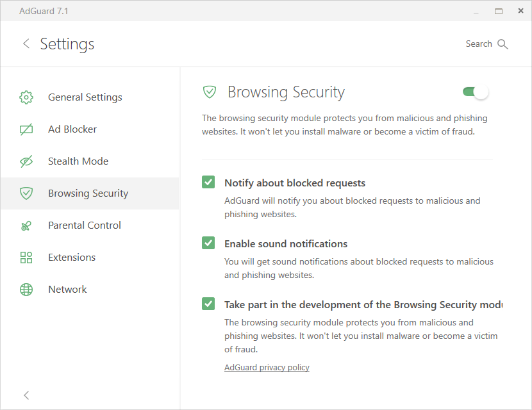Maximize the AdGuard window

[499, 11]
